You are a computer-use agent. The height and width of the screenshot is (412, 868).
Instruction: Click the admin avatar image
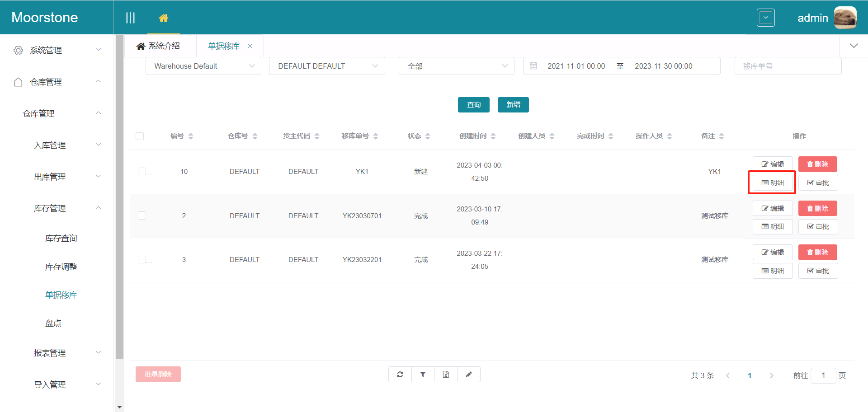845,18
